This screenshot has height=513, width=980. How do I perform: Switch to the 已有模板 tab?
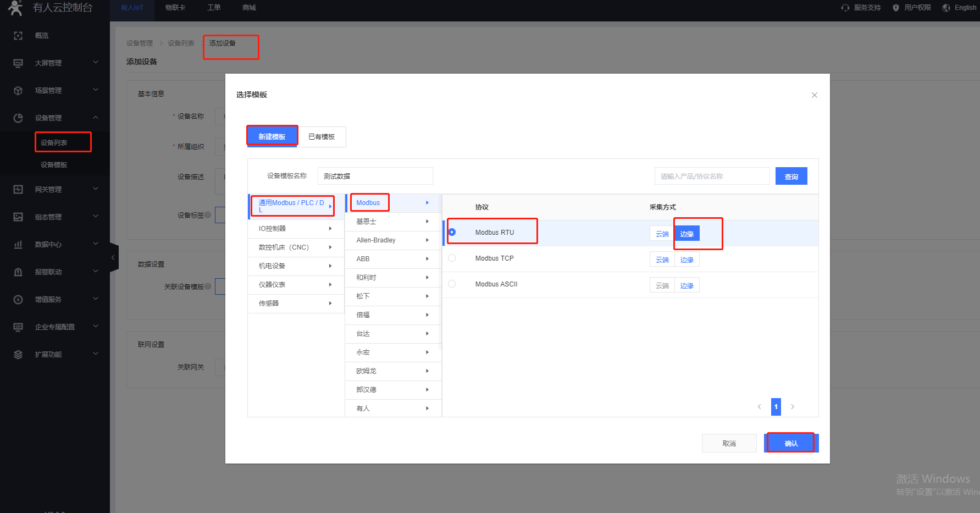[x=322, y=137]
